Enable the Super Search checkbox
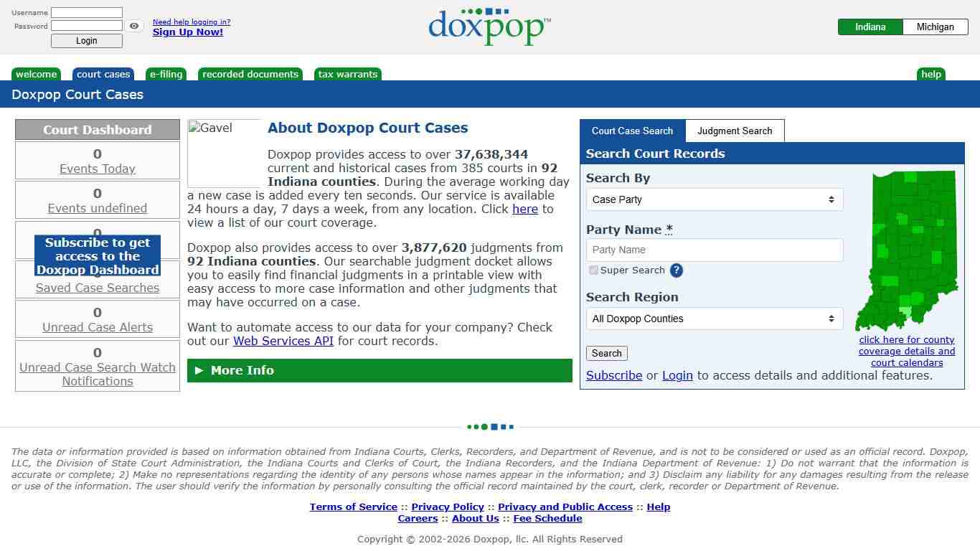The image size is (980, 551). (594, 270)
